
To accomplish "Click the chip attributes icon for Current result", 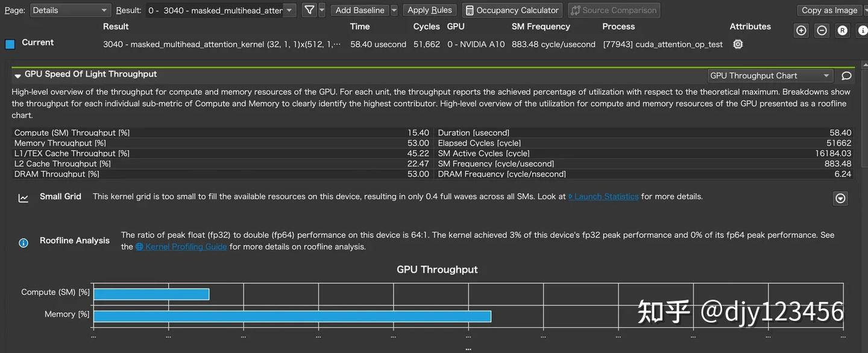I will [x=738, y=44].
